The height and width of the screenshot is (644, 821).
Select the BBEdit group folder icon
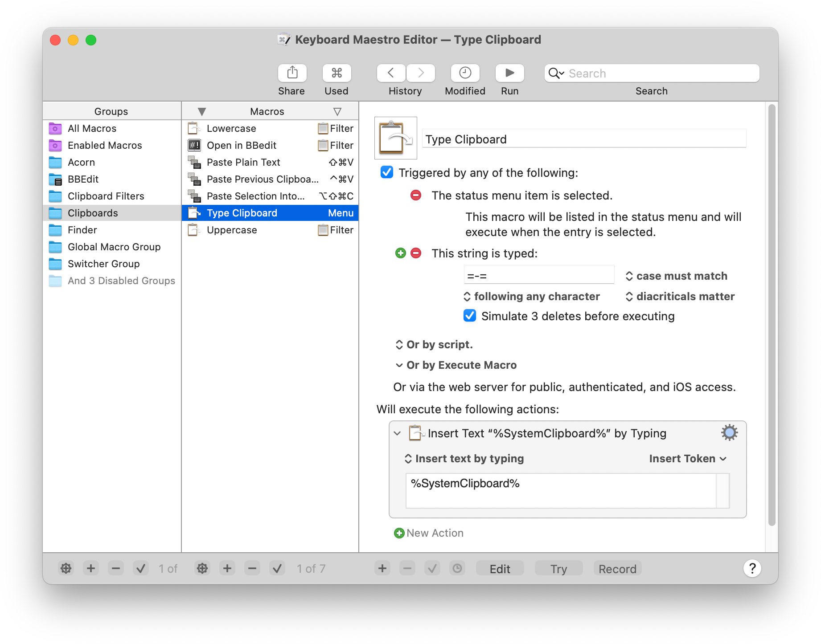[x=55, y=179]
